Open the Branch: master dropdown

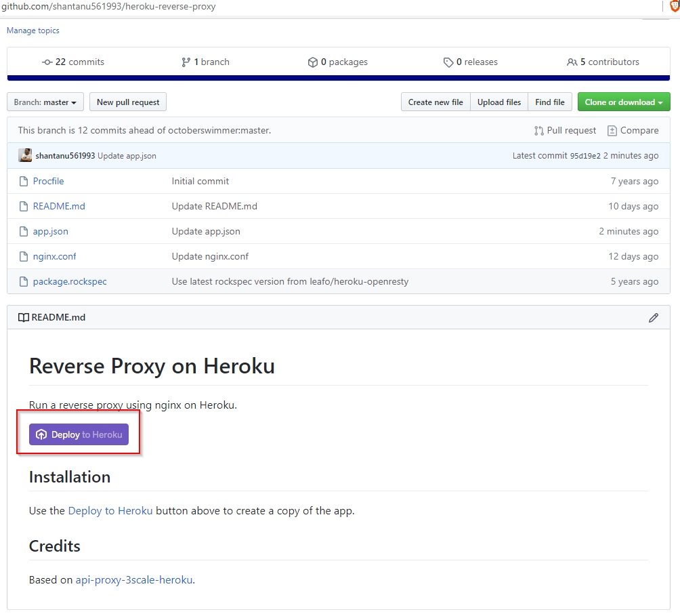(x=45, y=102)
